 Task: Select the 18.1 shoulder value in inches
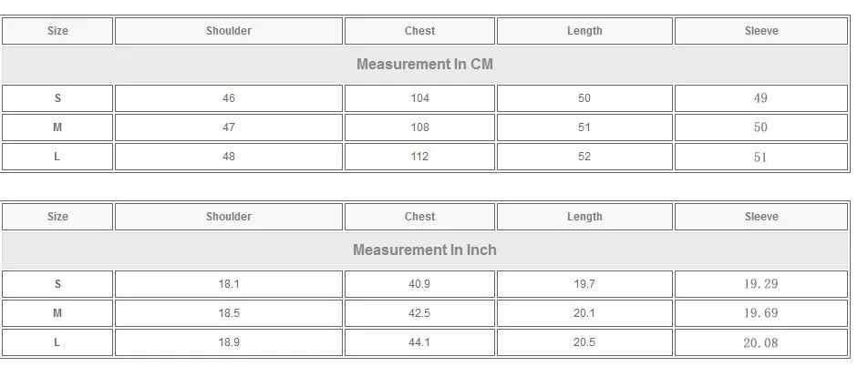pyautogui.click(x=229, y=284)
